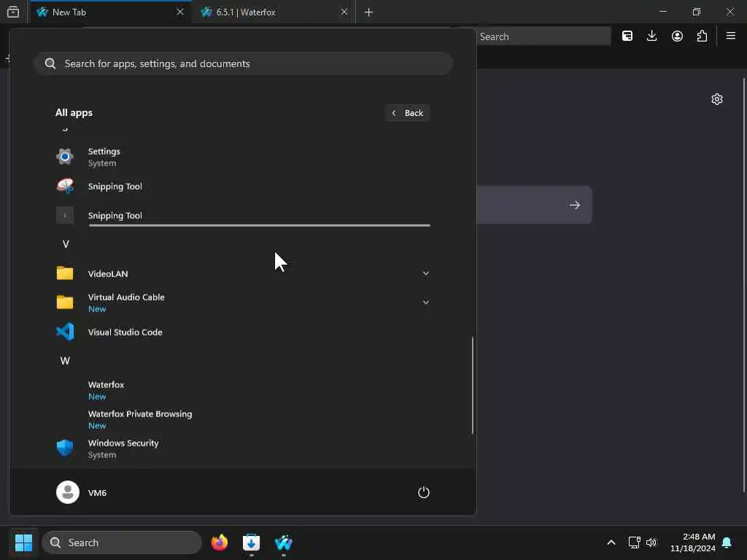
Task: Click the Windows Start button on taskbar
Action: [x=23, y=542]
